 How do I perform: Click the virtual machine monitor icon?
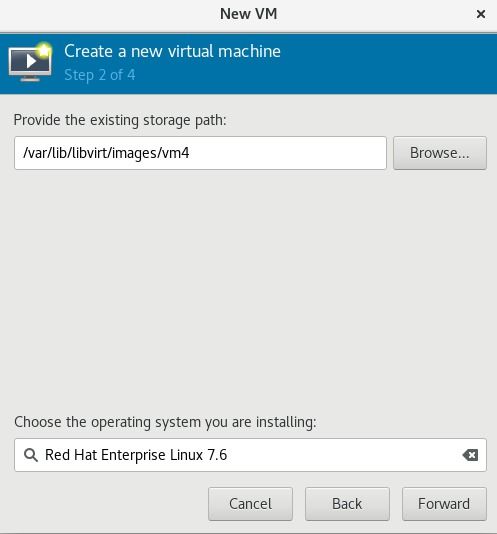(30, 63)
